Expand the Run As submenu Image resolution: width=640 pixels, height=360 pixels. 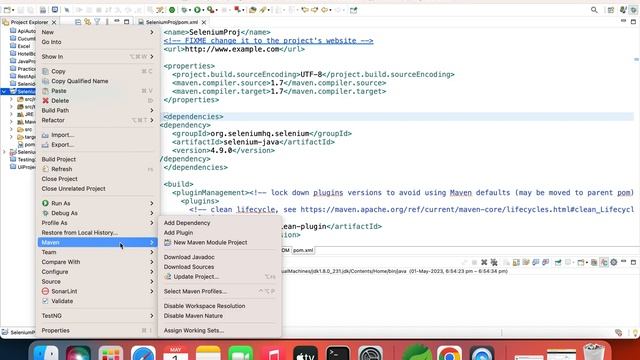[x=152, y=203]
